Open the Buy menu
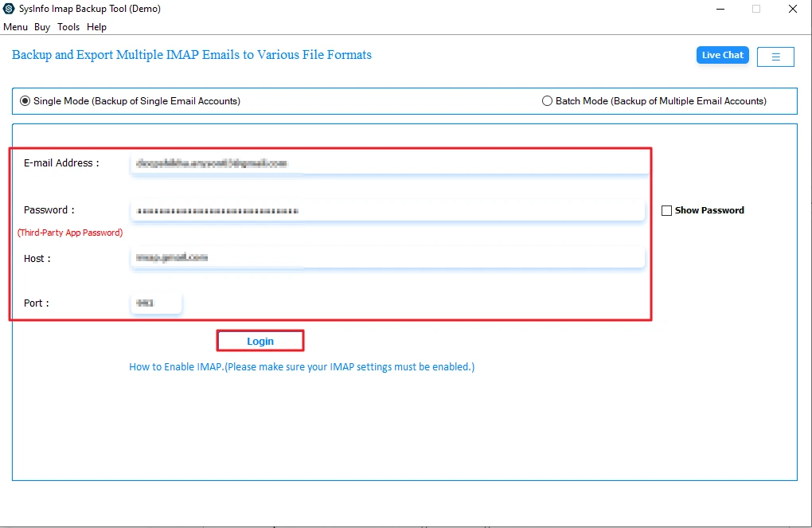Screen dimensions: 812x528 41,26
